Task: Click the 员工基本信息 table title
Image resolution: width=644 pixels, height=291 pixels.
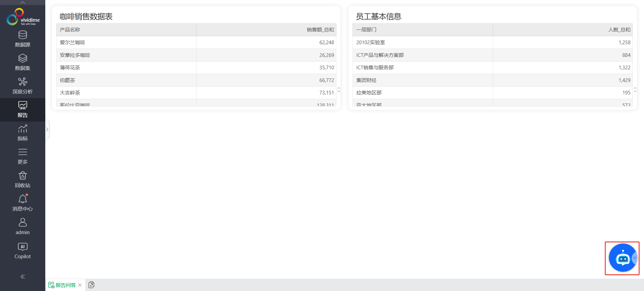Action: point(379,16)
